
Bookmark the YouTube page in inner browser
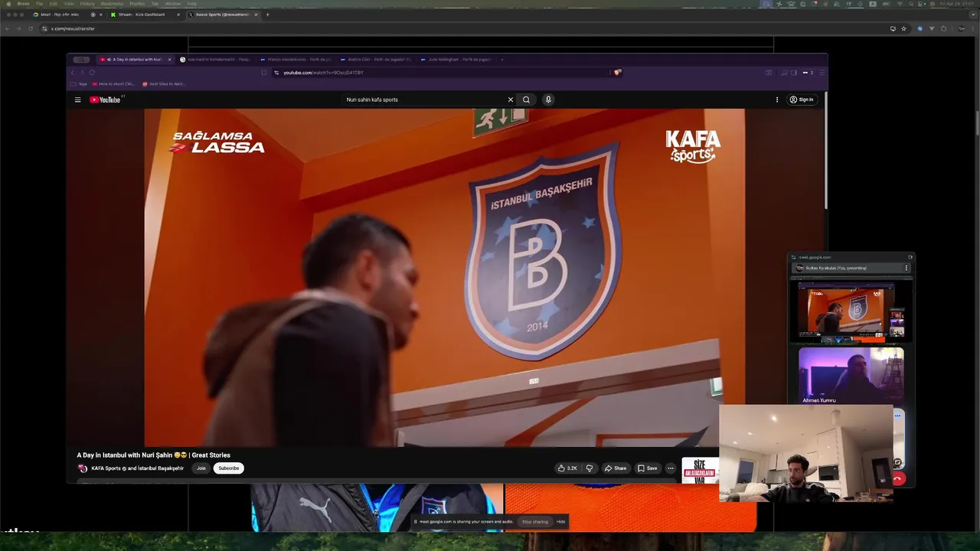[x=264, y=73]
